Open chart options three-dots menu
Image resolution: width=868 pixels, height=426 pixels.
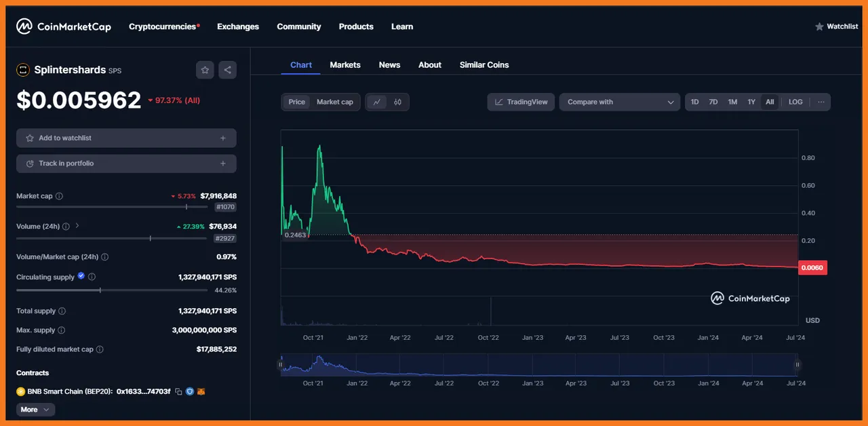point(821,102)
